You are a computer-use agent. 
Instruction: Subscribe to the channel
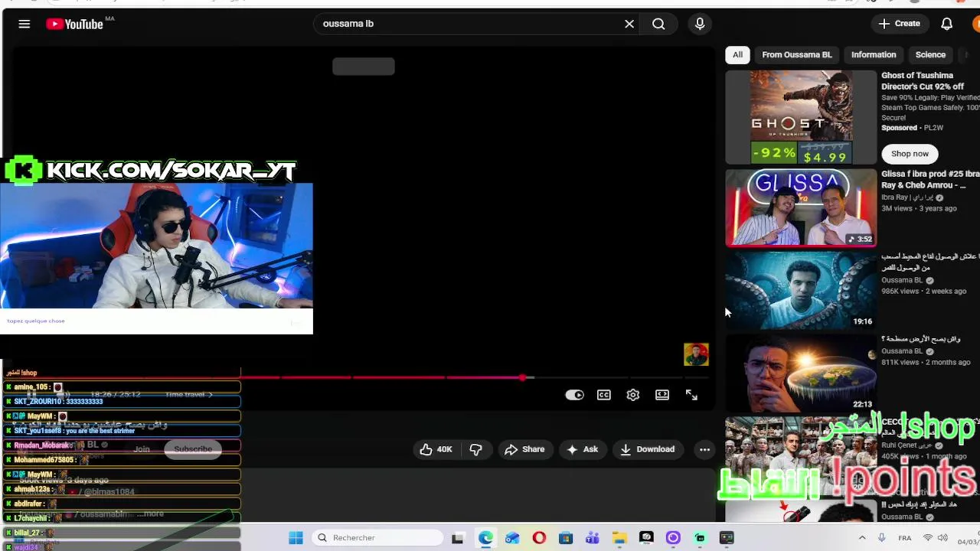(193, 449)
